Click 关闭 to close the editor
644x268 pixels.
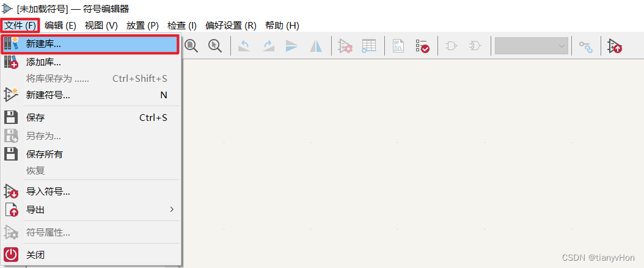[x=91, y=255]
